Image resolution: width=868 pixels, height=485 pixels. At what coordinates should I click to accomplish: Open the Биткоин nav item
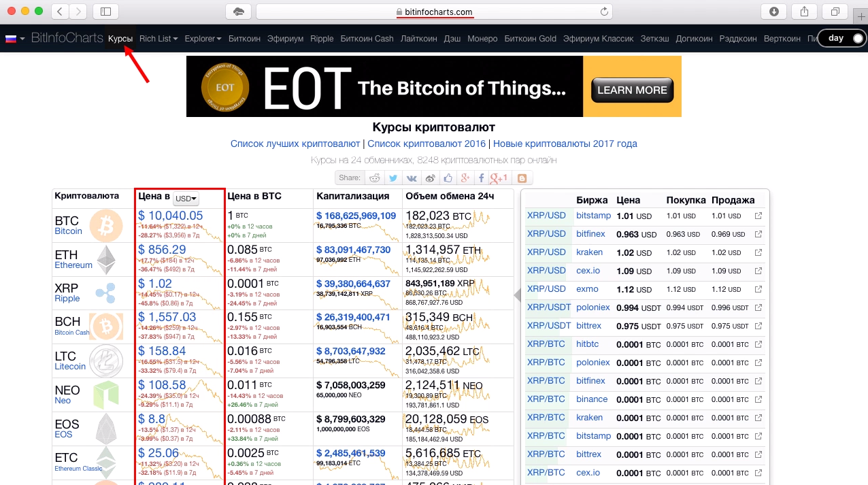[x=244, y=39]
